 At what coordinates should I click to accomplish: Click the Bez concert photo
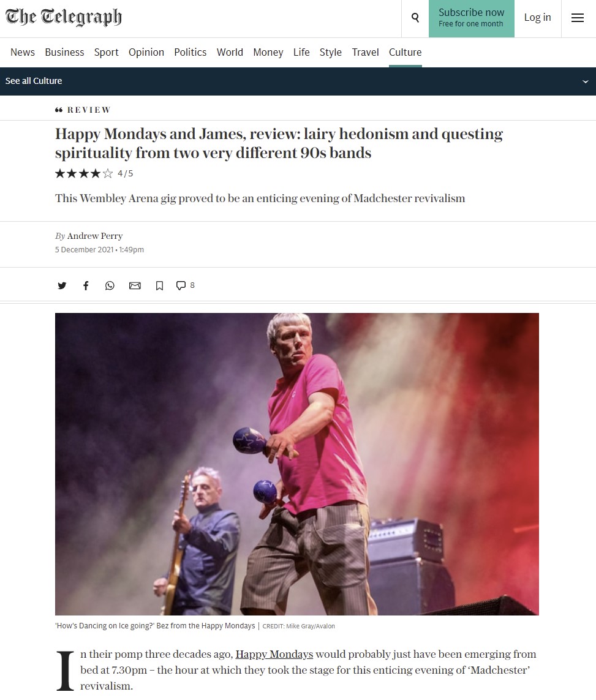(x=297, y=464)
